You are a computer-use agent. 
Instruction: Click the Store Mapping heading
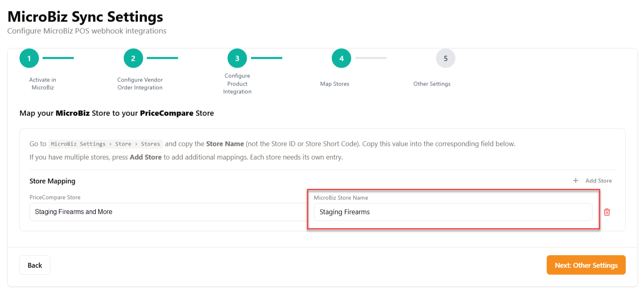52,181
